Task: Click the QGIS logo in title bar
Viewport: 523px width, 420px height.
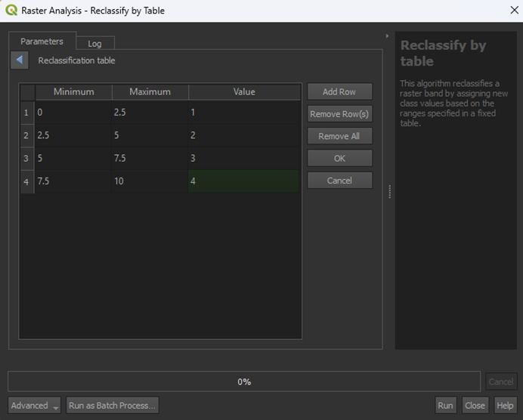Action: point(11,11)
